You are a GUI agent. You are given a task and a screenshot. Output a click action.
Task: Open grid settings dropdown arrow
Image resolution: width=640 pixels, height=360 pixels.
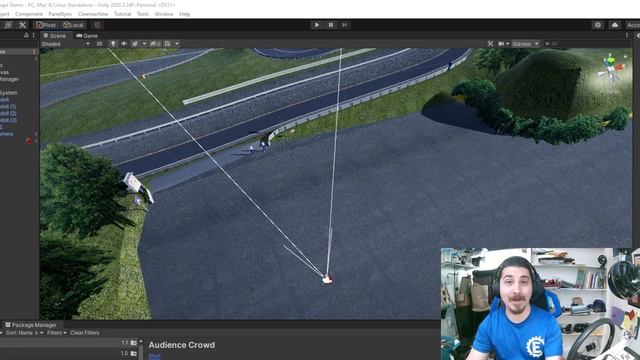pos(177,44)
